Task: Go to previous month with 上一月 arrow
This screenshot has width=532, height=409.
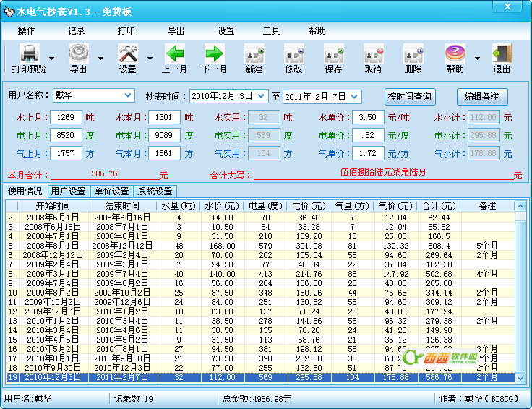Action: click(x=174, y=53)
